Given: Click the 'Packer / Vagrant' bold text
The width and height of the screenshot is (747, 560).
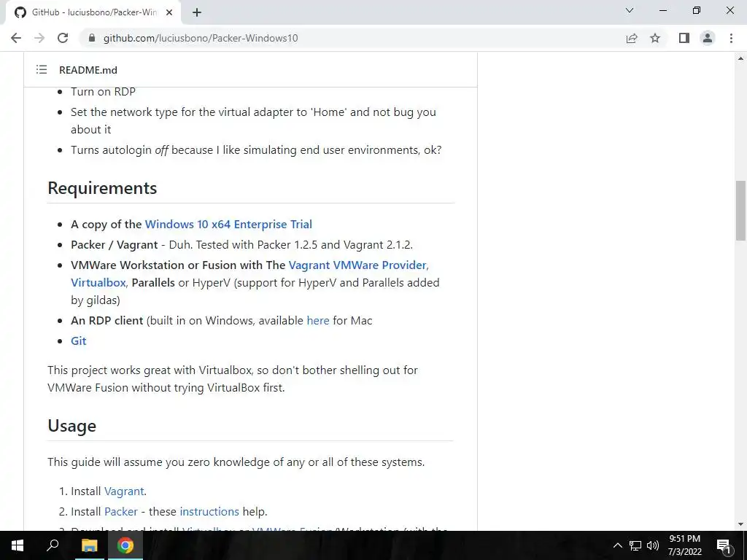Looking at the screenshot, I should [x=115, y=245].
